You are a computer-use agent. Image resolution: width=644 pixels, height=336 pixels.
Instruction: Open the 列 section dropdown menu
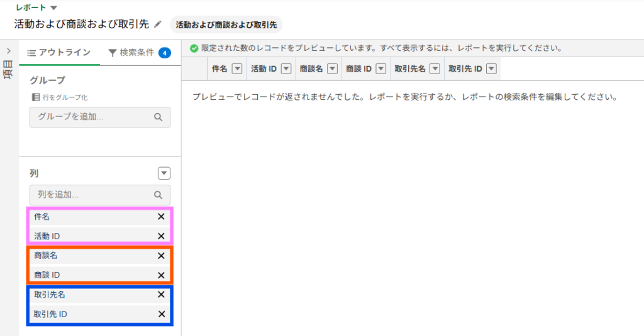(x=164, y=173)
